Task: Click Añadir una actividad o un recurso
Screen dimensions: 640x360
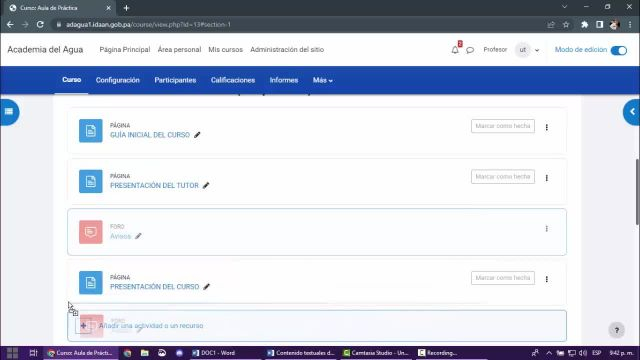Action: [x=317, y=326]
